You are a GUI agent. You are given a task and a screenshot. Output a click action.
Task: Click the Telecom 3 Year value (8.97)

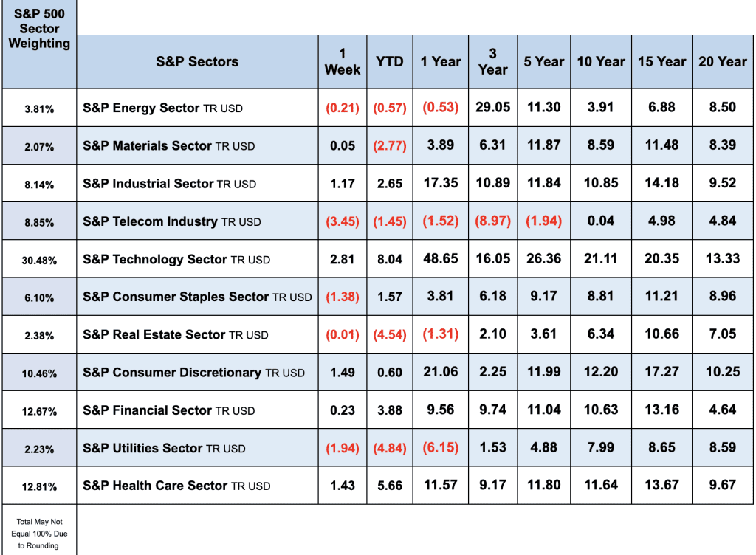click(492, 221)
